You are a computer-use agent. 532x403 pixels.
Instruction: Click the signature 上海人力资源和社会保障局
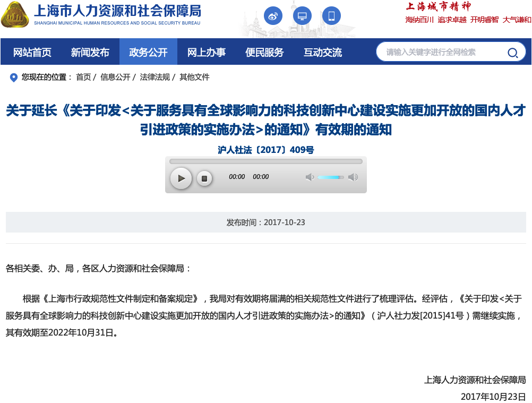click(x=475, y=380)
